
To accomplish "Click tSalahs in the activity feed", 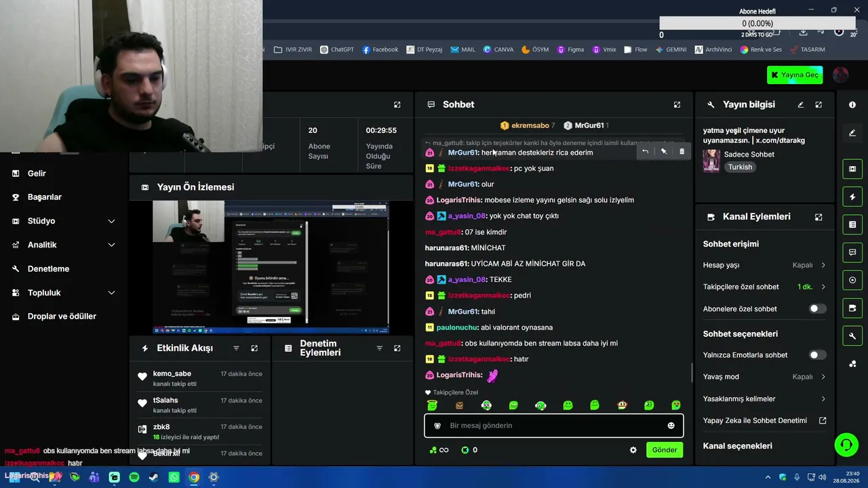I will point(165,401).
